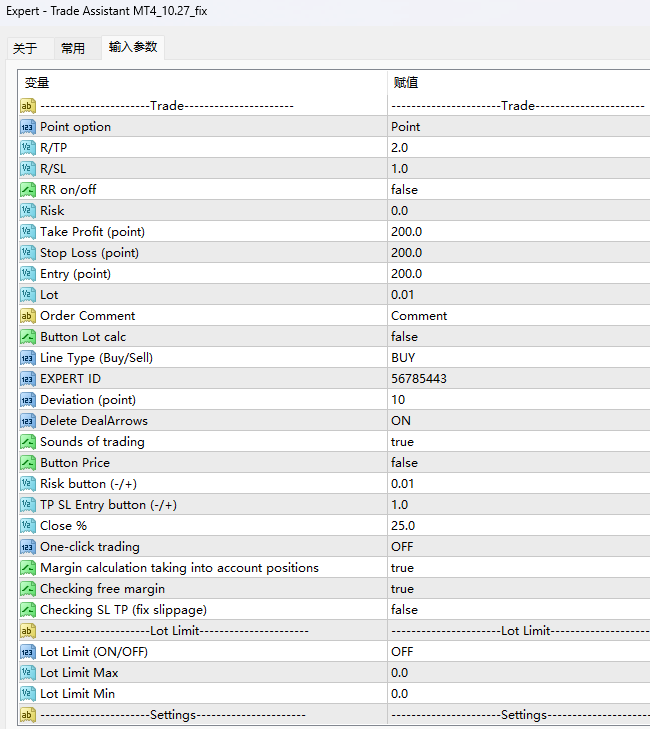Open the One-click trading OFF value

pyautogui.click(x=402, y=547)
